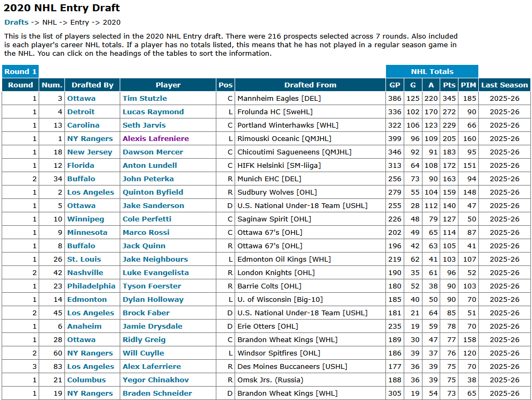Sort by PIM column header
Viewport: 532px width, 400px height.
click(468, 85)
